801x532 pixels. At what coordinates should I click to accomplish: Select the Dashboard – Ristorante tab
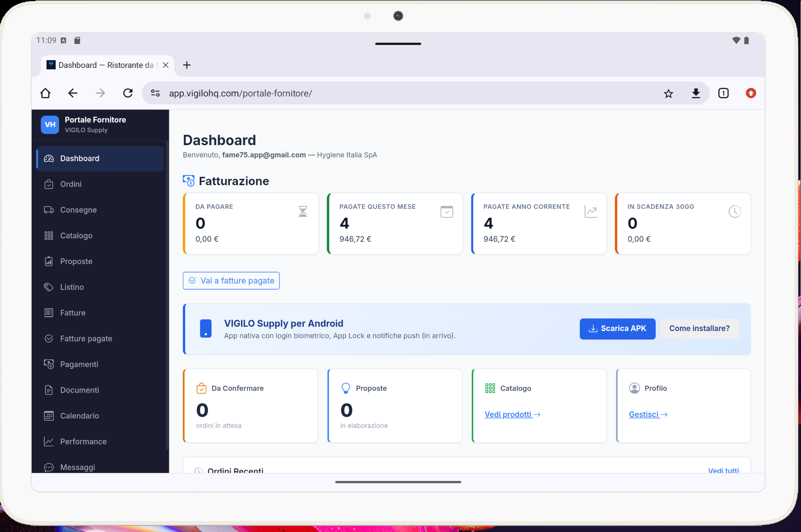[108, 65]
